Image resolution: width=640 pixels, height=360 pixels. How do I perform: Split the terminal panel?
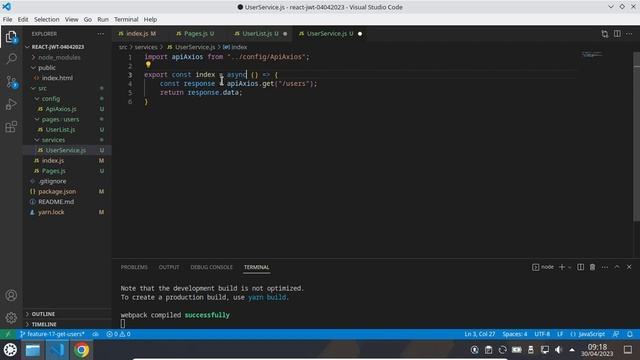coord(580,267)
